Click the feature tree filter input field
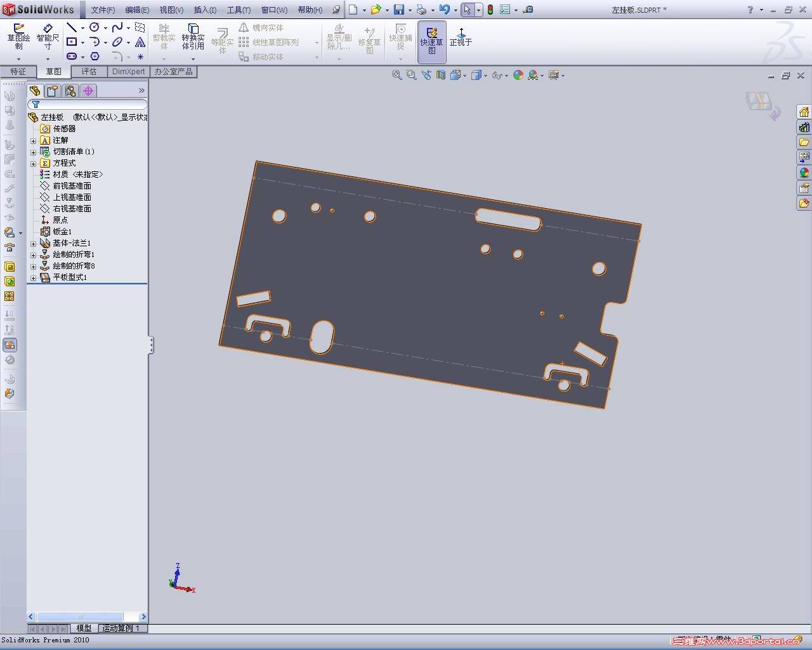This screenshot has height=650, width=812. (x=88, y=104)
